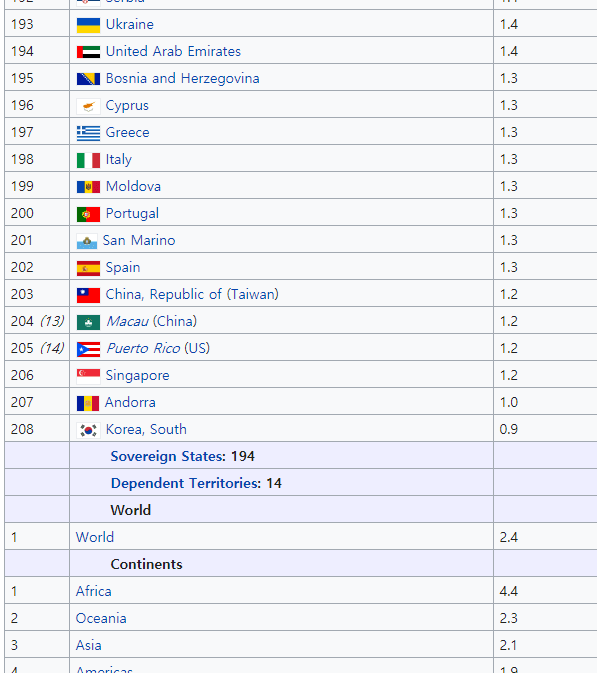This screenshot has width=597, height=673.
Task: Go to the Sovereign States link
Action: click(x=168, y=456)
